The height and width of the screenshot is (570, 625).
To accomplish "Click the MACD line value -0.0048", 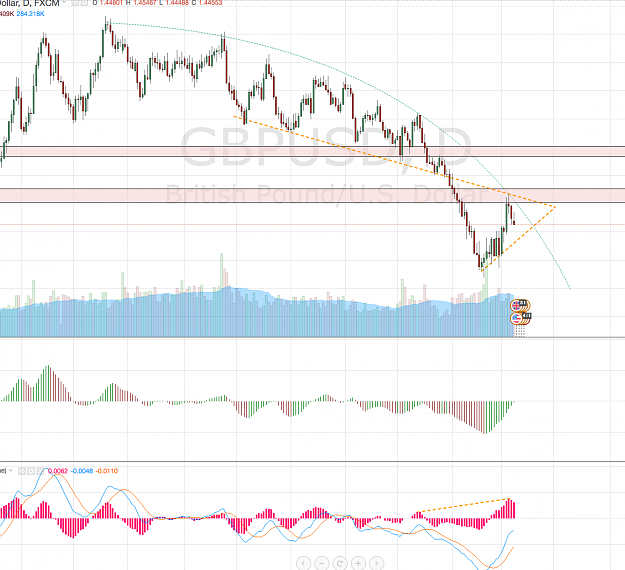I will point(82,471).
